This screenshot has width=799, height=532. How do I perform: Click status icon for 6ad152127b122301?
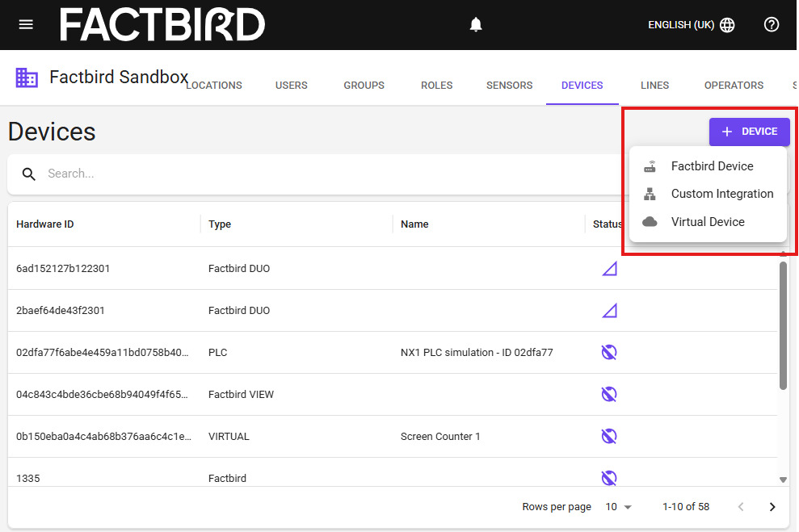click(x=609, y=268)
